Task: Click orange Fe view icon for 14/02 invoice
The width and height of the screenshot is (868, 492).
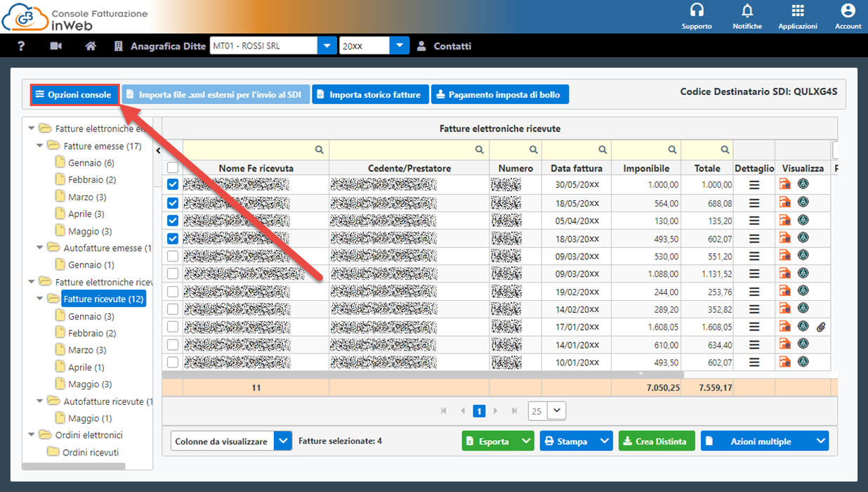Action: [x=785, y=309]
